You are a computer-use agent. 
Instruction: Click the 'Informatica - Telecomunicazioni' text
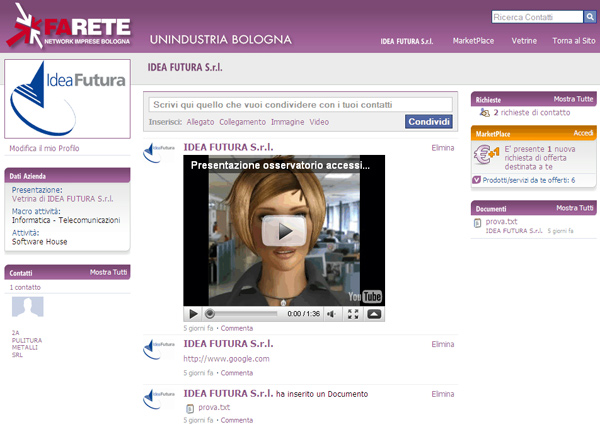coord(66,220)
